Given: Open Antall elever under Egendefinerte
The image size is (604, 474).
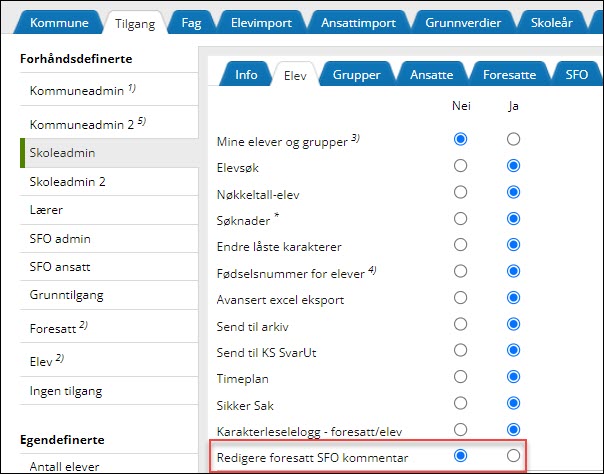Looking at the screenshot, I should point(66,465).
